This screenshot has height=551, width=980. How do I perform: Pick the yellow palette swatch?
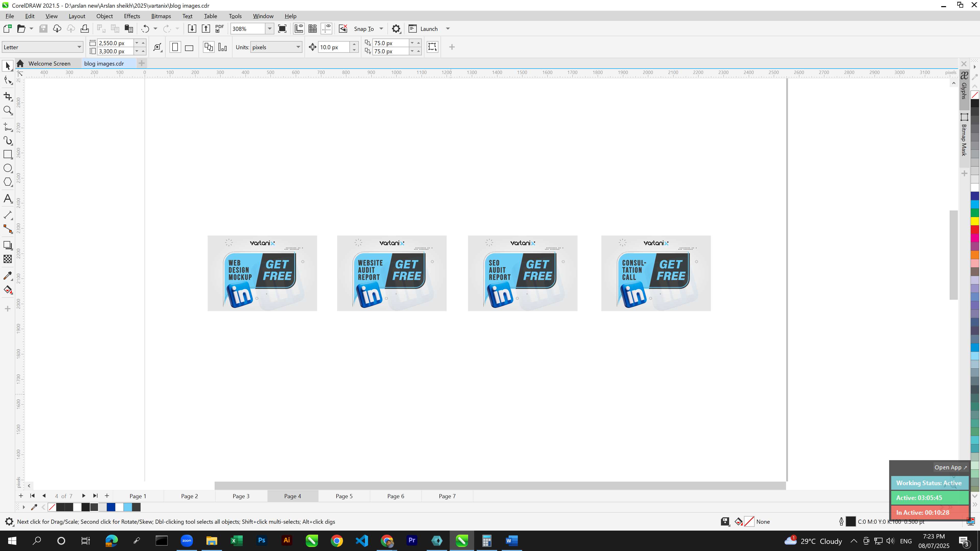pyautogui.click(x=975, y=221)
